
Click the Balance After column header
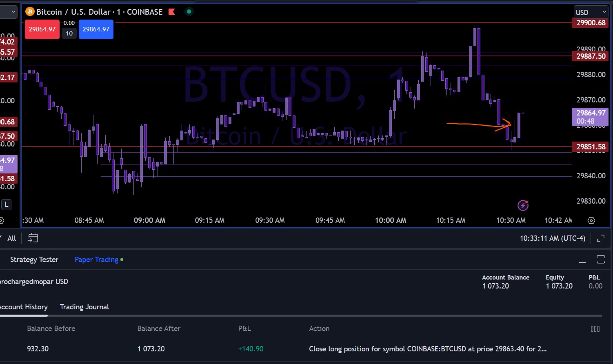point(159,328)
